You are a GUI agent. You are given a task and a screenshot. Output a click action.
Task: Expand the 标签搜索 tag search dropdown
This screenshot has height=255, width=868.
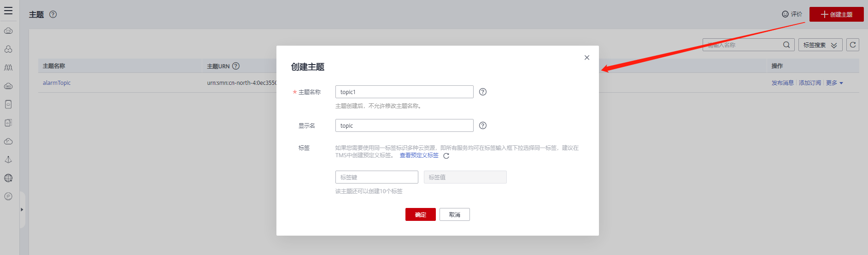click(x=820, y=45)
